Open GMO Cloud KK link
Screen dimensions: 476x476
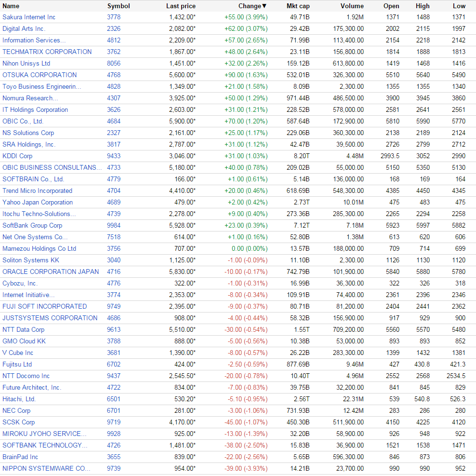[x=24, y=341]
